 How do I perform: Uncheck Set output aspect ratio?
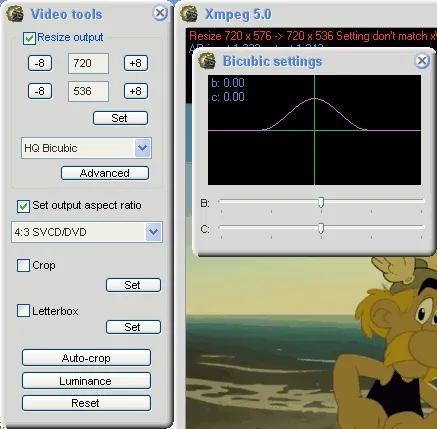click(x=23, y=206)
